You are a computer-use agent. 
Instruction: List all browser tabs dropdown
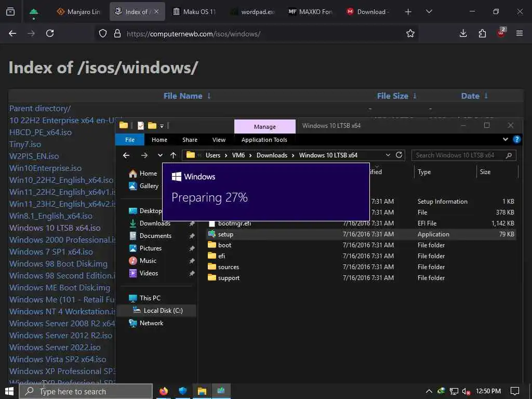click(429, 12)
